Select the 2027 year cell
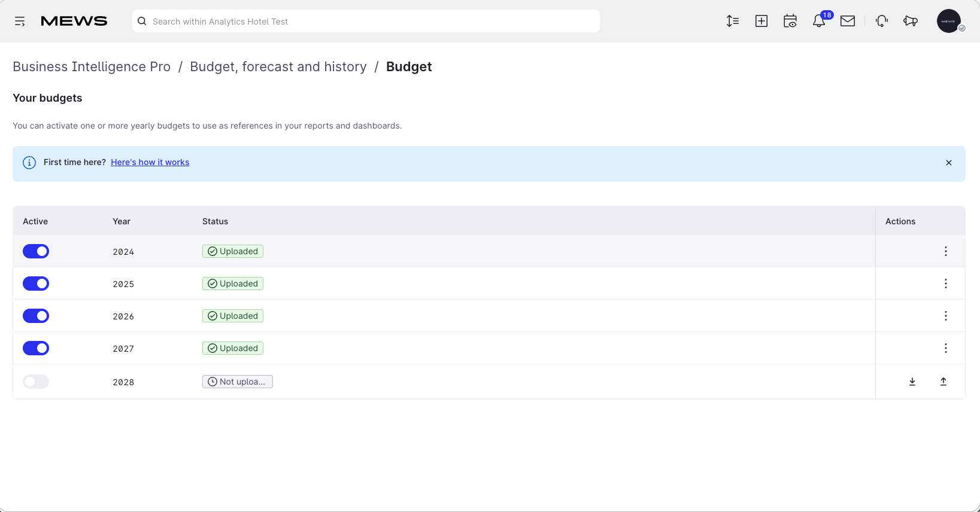This screenshot has width=980, height=512. 123,349
